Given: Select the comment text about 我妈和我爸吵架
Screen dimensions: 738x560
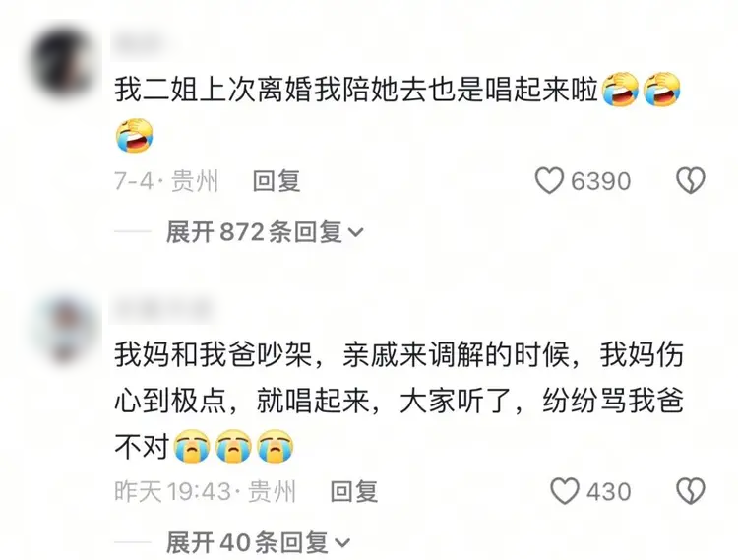Looking at the screenshot, I should 399,401.
